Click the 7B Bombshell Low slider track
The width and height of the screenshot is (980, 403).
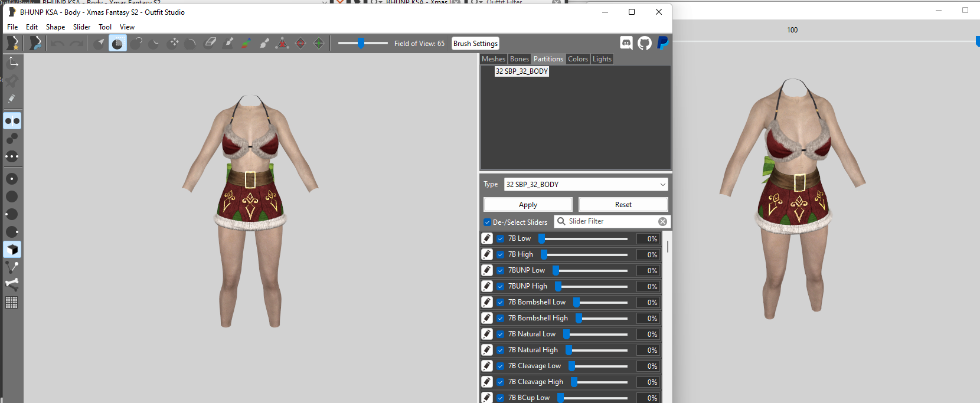[x=600, y=302]
